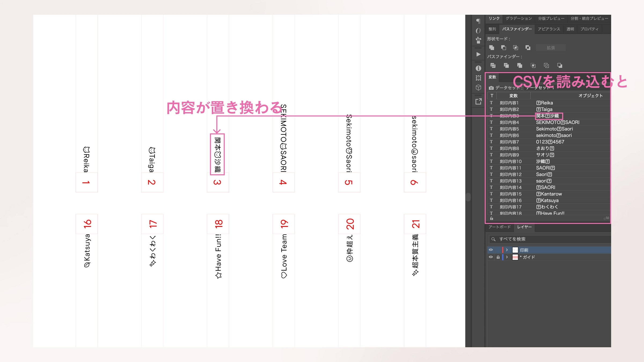Toggle visibility of the ガイド layer
This screenshot has width=644, height=362.
click(x=491, y=257)
